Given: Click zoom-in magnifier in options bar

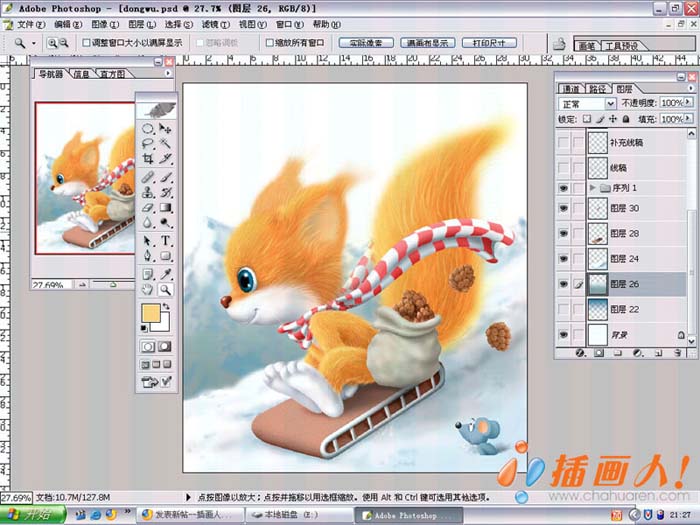Looking at the screenshot, I should click(x=52, y=43).
